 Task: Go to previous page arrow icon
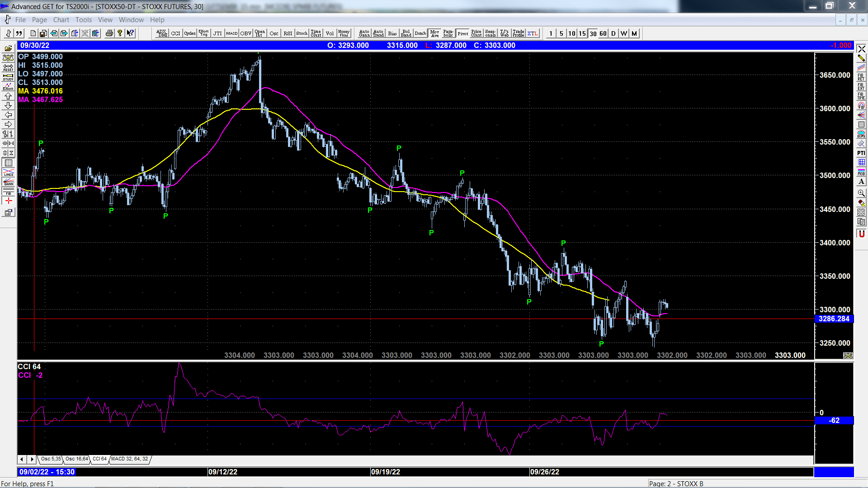click(54, 33)
